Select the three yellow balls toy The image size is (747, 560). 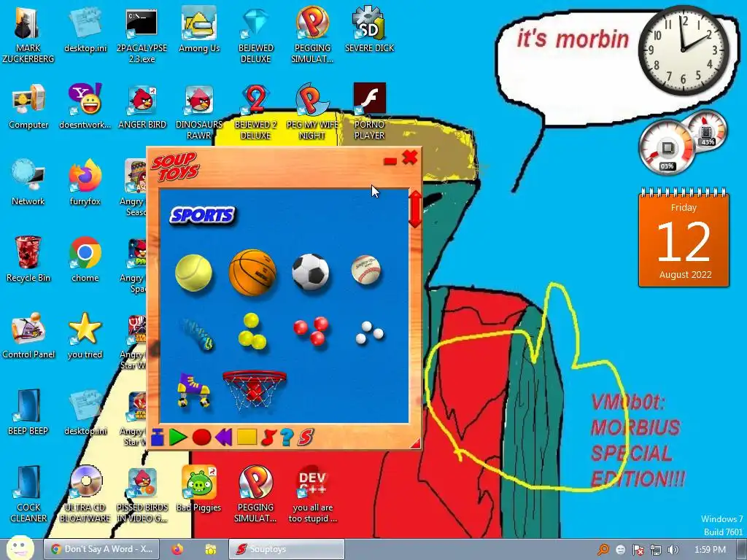pyautogui.click(x=252, y=331)
